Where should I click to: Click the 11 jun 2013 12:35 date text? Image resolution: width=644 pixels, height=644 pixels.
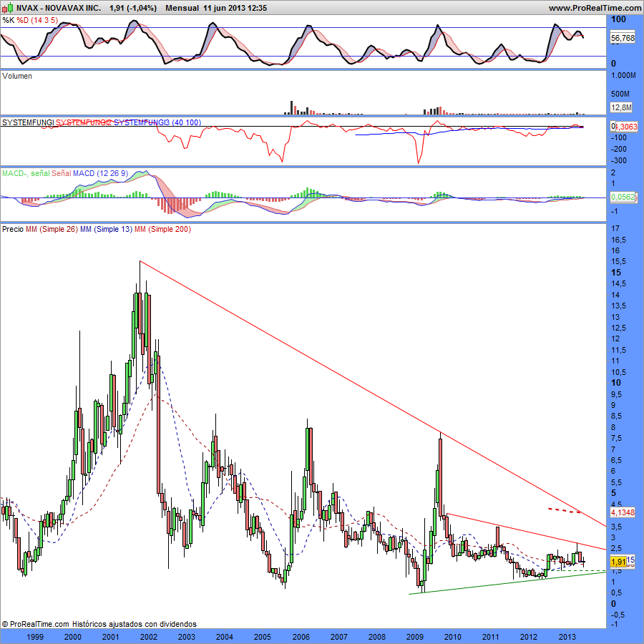pos(235,8)
